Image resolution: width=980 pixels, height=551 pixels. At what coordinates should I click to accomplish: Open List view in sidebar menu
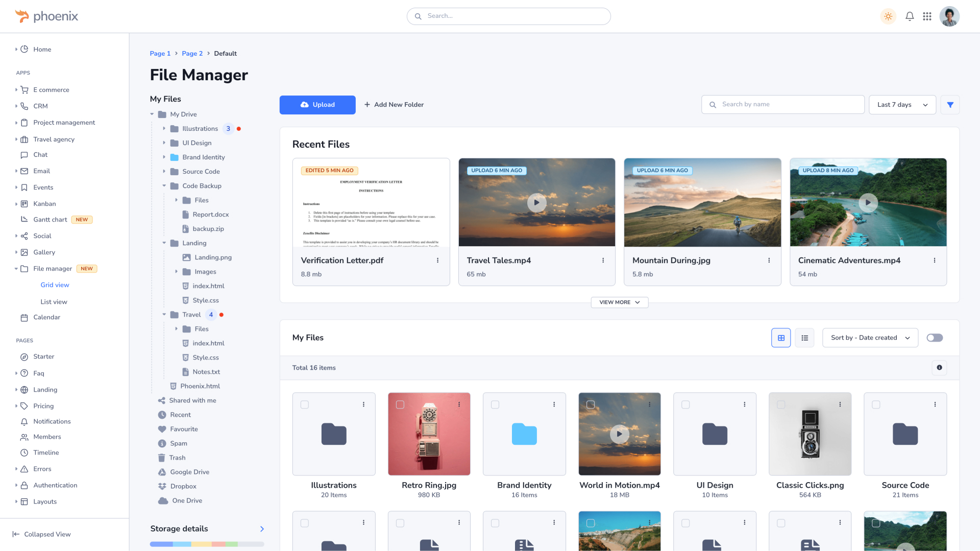click(54, 302)
